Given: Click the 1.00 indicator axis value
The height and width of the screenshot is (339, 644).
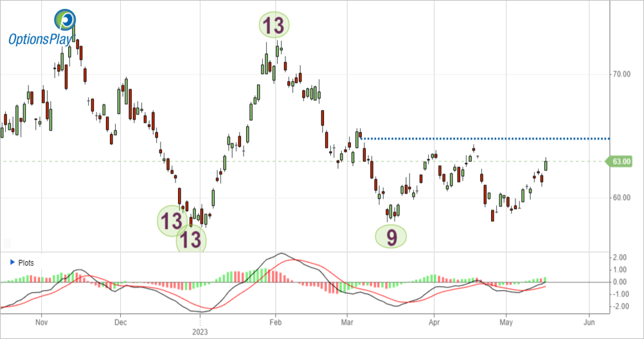Looking at the screenshot, I should [x=620, y=270].
